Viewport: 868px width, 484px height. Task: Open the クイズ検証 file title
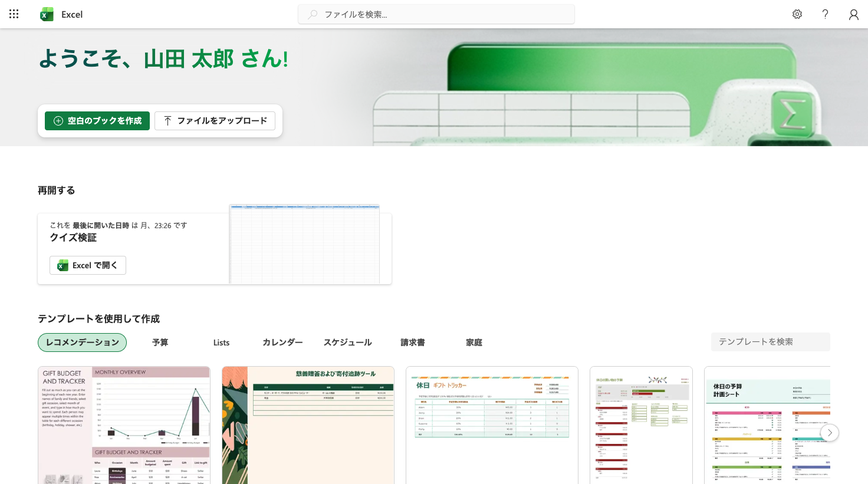(73, 238)
